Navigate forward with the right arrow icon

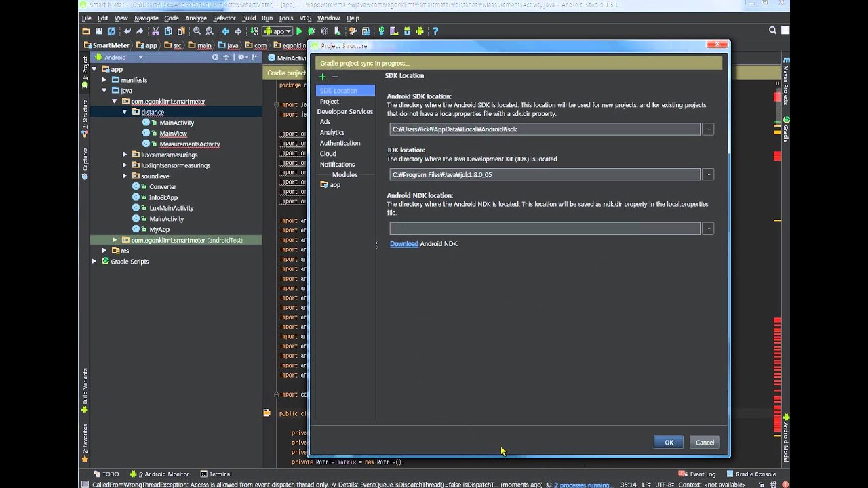[x=238, y=31]
